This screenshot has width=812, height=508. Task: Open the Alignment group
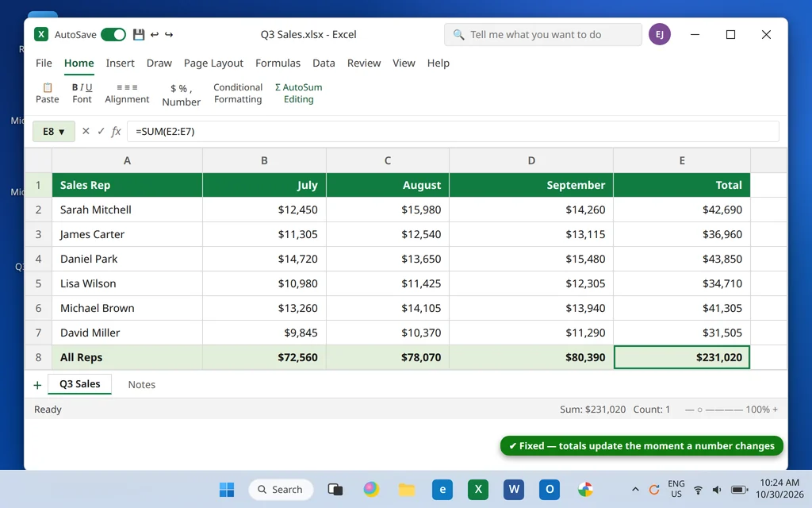(127, 93)
